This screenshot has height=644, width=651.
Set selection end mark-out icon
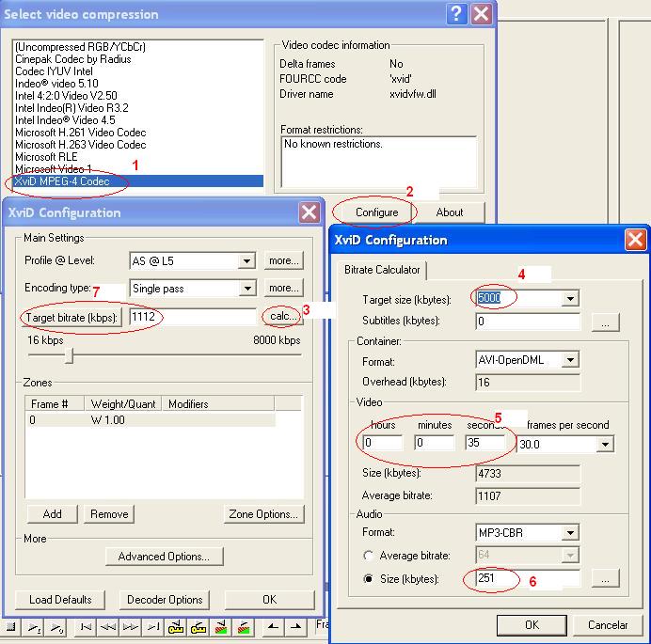tap(295, 627)
